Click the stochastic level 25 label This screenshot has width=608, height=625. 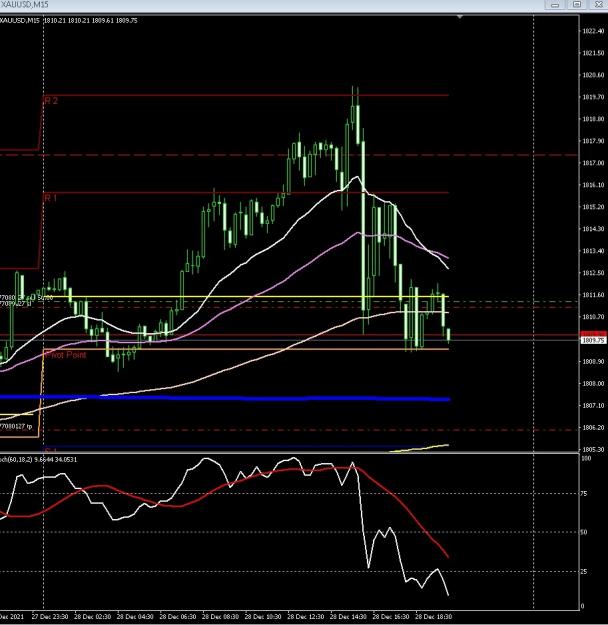click(584, 572)
